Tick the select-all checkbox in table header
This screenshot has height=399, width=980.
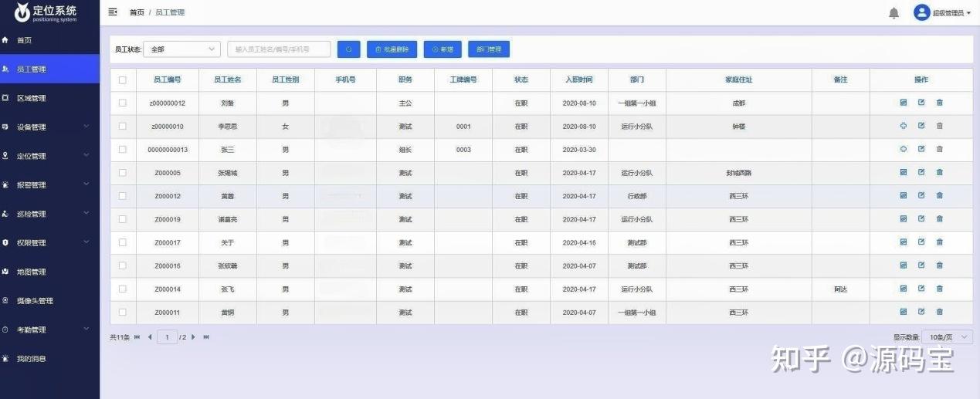pos(122,79)
